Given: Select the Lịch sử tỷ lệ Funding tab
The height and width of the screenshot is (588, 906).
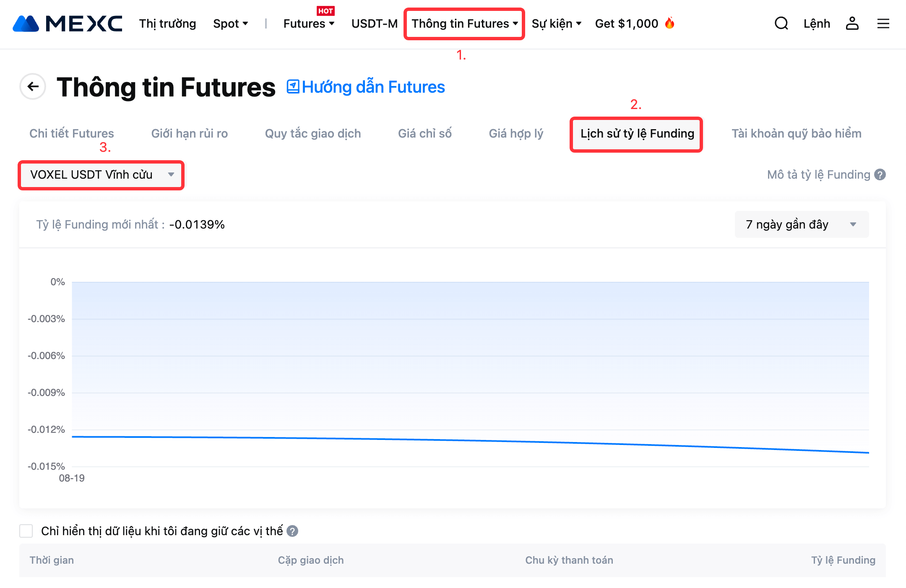Looking at the screenshot, I should pos(637,133).
